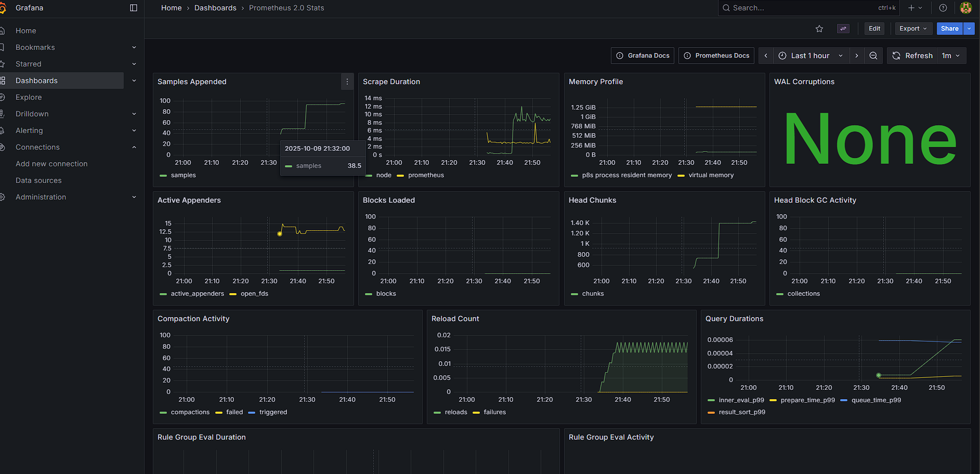Click the dock sidebar menu icon
The height and width of the screenshot is (474, 980).
[134, 8]
